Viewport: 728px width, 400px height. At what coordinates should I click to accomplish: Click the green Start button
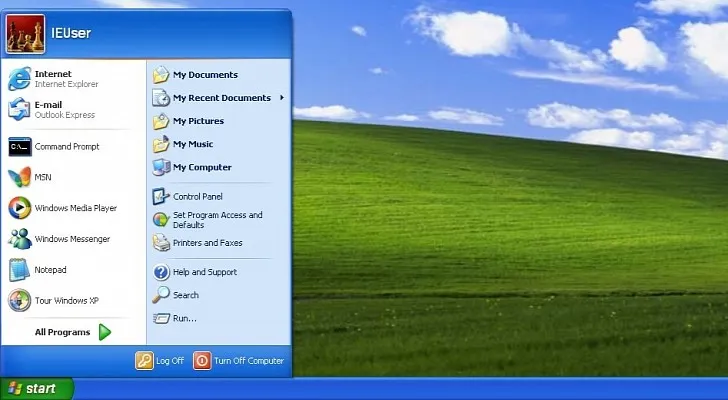pyautogui.click(x=36, y=388)
